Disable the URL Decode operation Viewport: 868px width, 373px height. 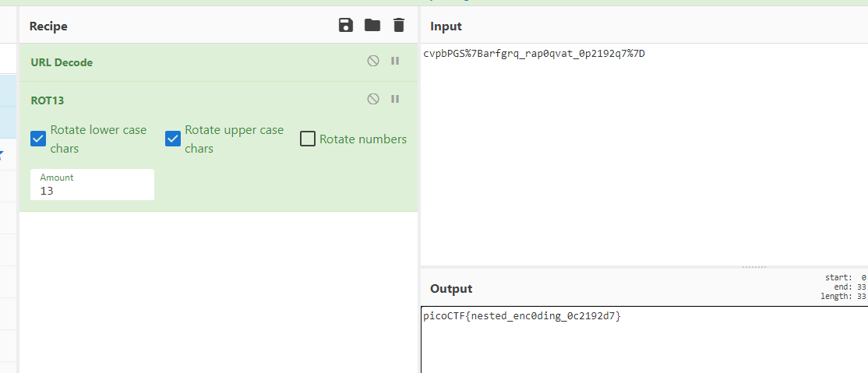[x=373, y=61]
